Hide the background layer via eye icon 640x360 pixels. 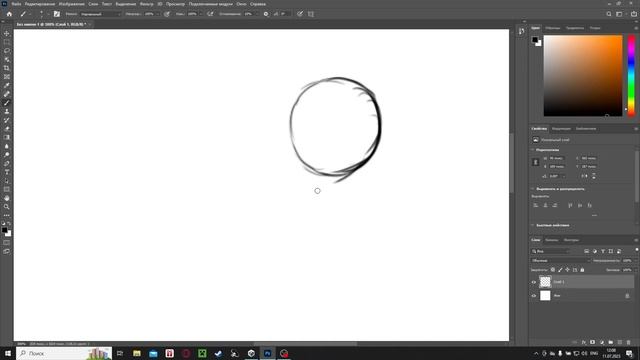pos(533,296)
